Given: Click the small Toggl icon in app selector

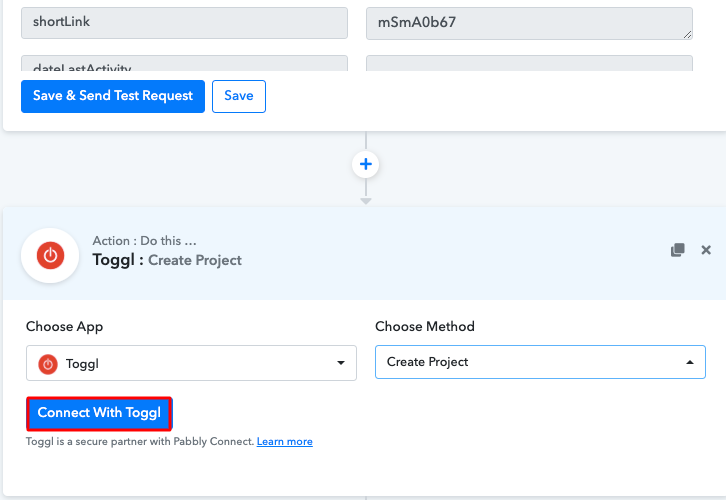Looking at the screenshot, I should click(x=48, y=364).
